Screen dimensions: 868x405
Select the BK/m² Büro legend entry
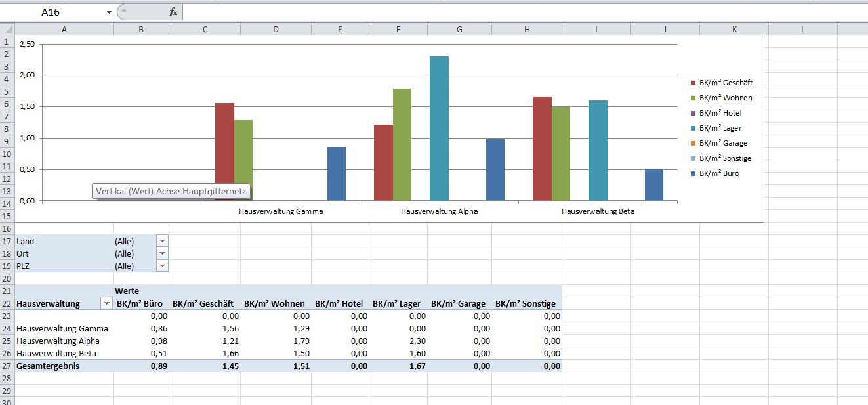(x=719, y=173)
